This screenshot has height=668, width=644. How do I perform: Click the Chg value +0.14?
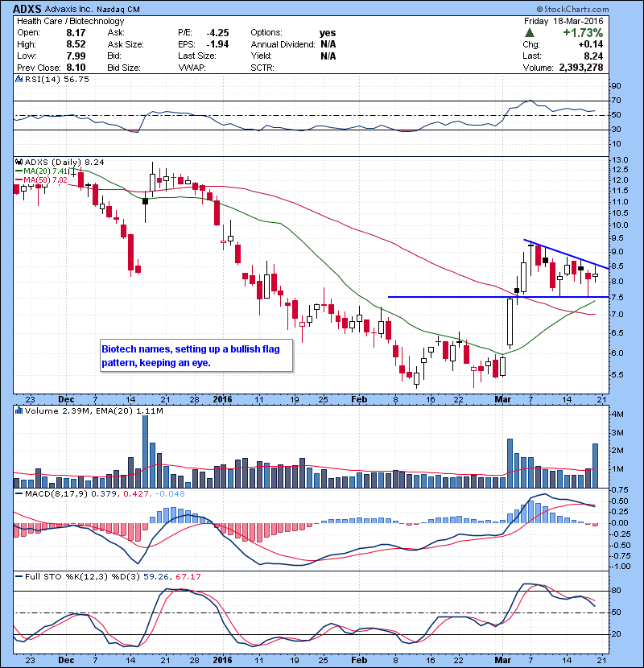(591, 44)
